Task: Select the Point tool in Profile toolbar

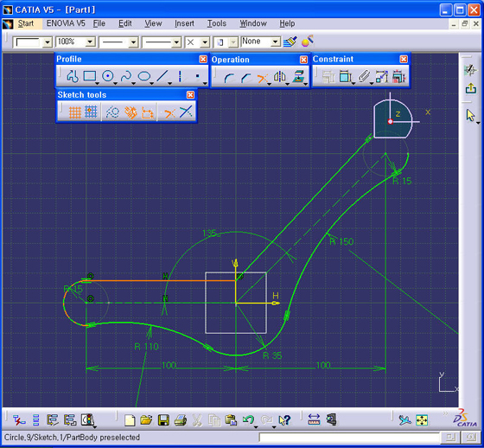Action: pos(198,76)
